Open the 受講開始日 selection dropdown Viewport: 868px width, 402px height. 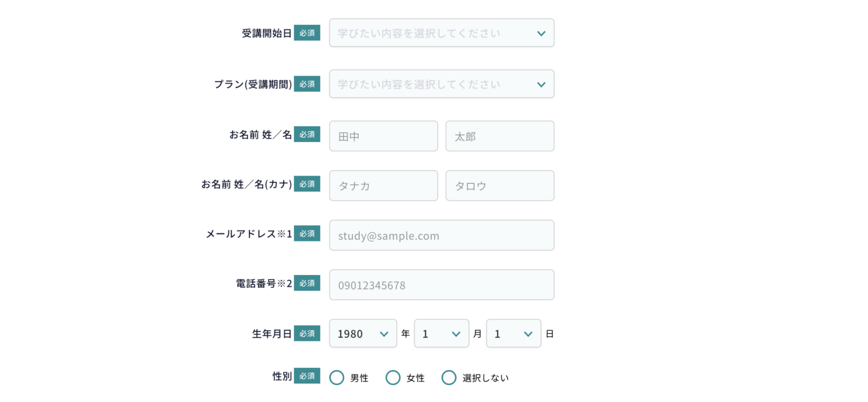point(442,32)
